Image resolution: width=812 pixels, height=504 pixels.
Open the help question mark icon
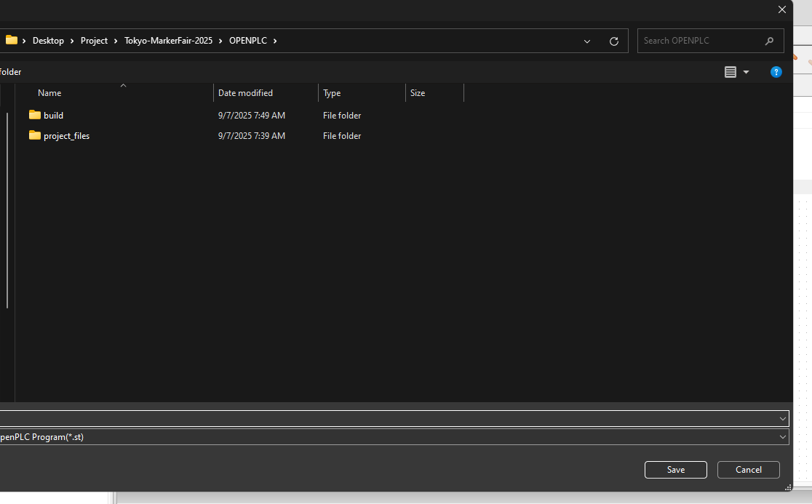pos(776,72)
